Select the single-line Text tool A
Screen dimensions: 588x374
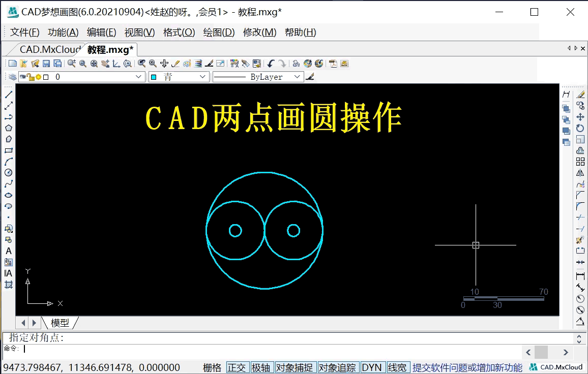tap(9, 251)
